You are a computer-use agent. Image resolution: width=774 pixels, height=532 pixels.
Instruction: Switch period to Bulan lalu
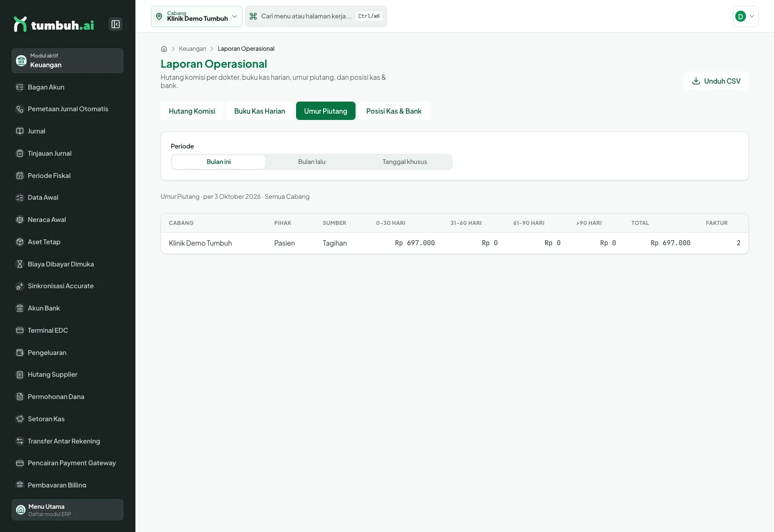click(312, 162)
